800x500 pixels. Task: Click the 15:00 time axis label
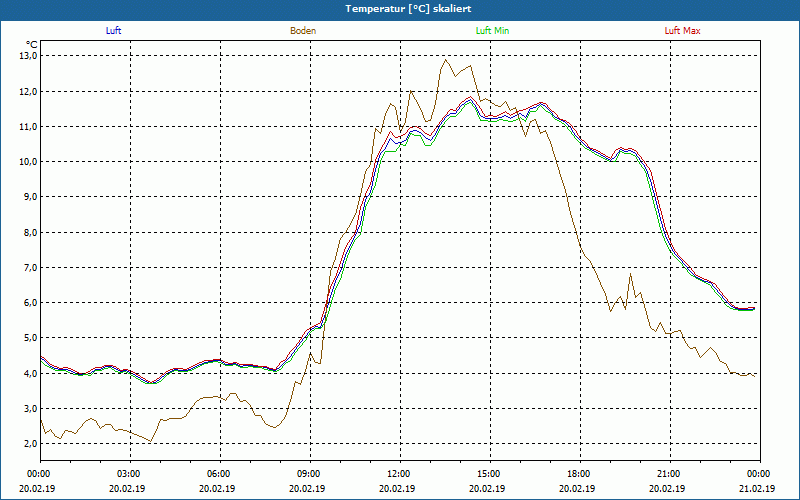(490, 474)
